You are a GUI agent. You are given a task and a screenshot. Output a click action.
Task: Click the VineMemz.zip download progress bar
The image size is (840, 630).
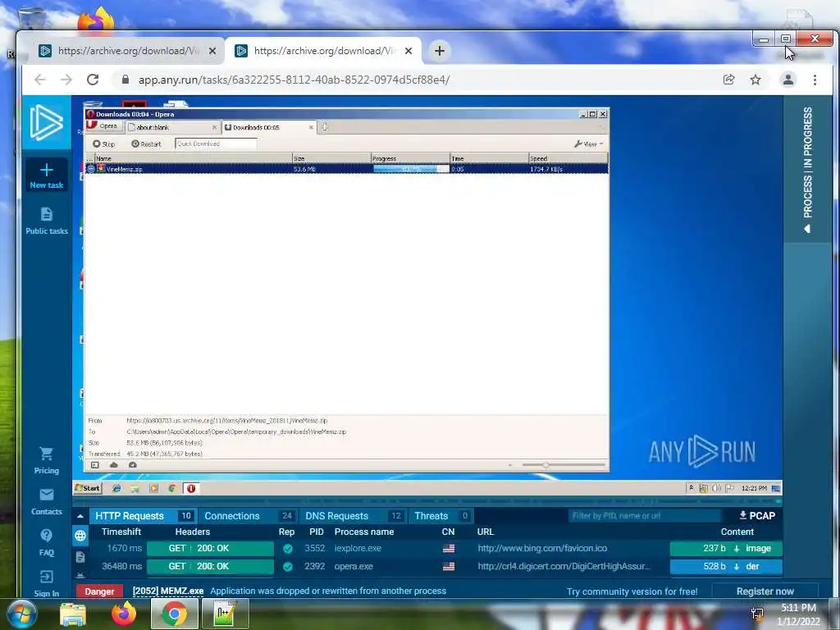click(x=410, y=169)
